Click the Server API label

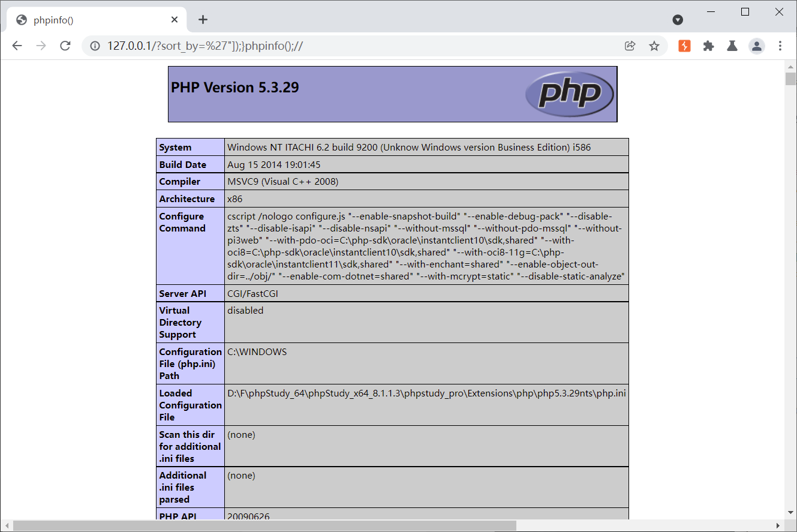182,294
